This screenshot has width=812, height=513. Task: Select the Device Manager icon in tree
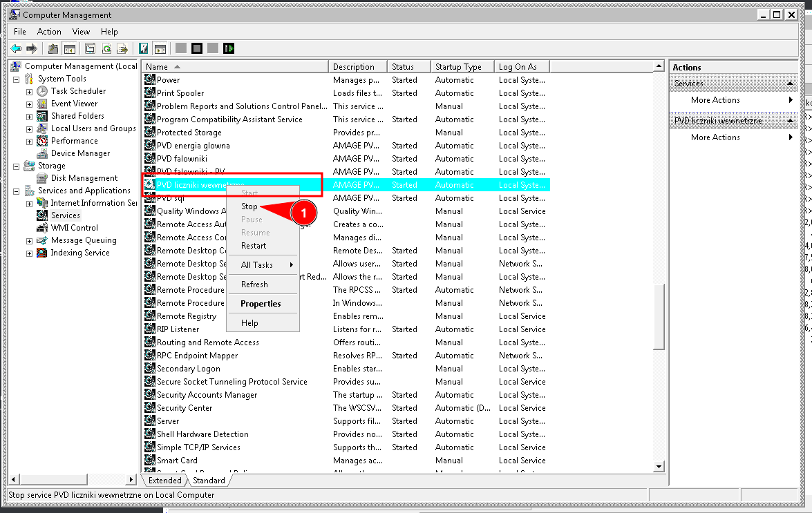(x=43, y=153)
